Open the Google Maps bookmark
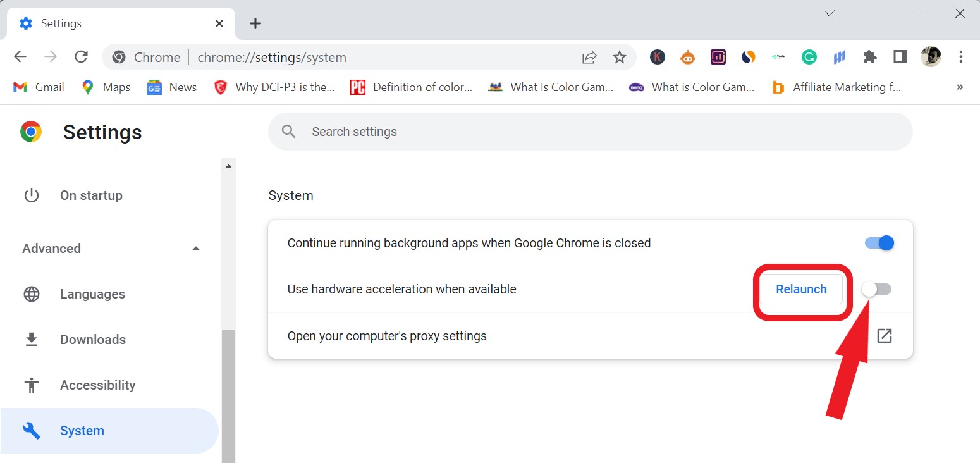Image resolution: width=980 pixels, height=463 pixels. pos(105,87)
